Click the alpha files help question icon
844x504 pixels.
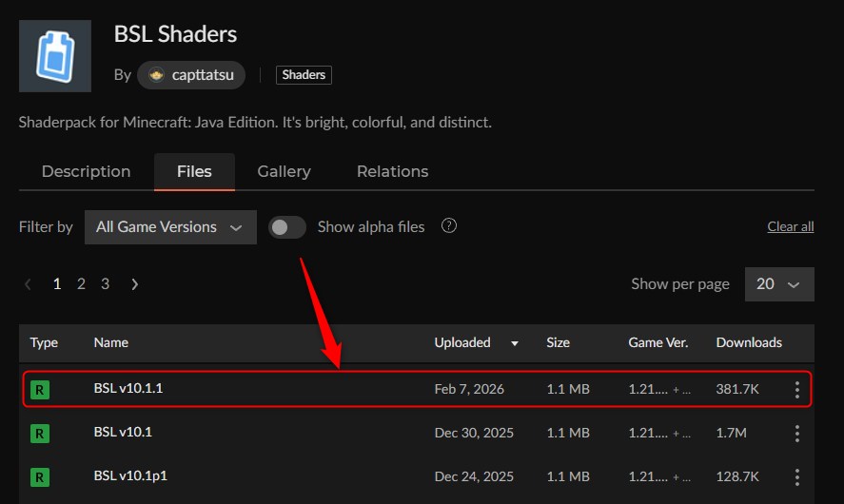point(449,226)
